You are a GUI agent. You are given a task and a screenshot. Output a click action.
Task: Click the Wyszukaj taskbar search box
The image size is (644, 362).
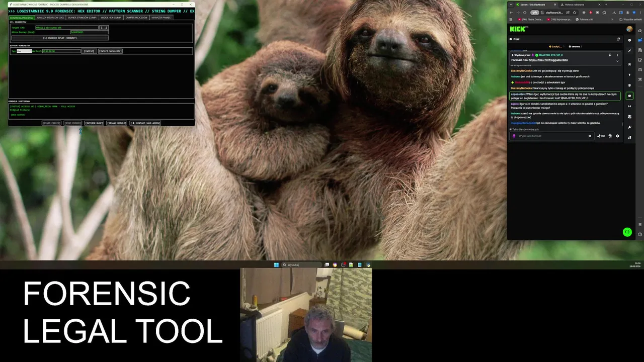(302, 265)
